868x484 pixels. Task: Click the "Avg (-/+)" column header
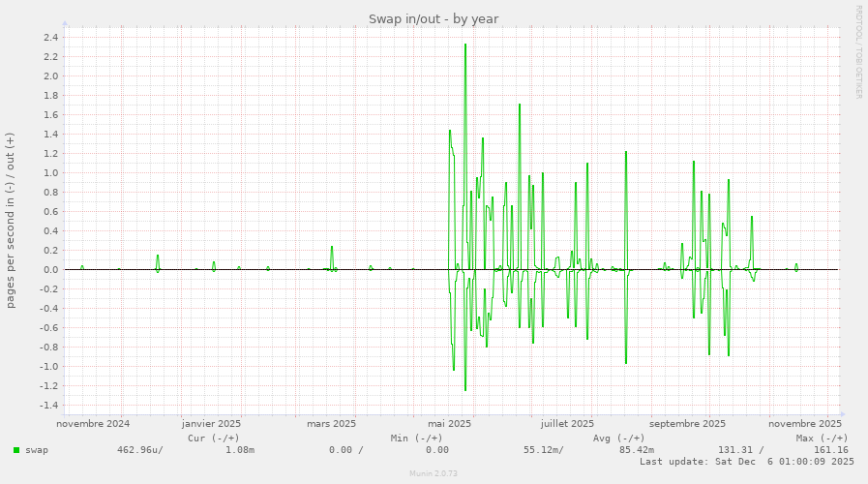618,438
